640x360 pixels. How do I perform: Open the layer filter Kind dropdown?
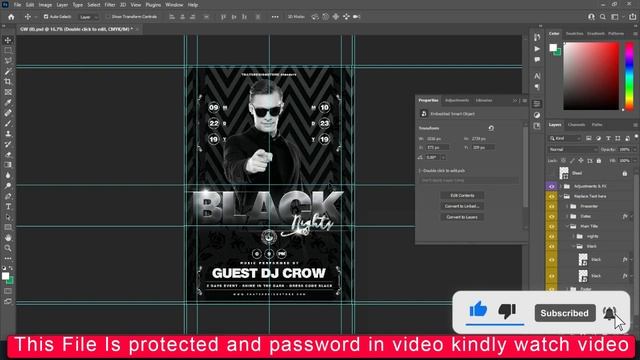pyautogui.click(x=565, y=138)
